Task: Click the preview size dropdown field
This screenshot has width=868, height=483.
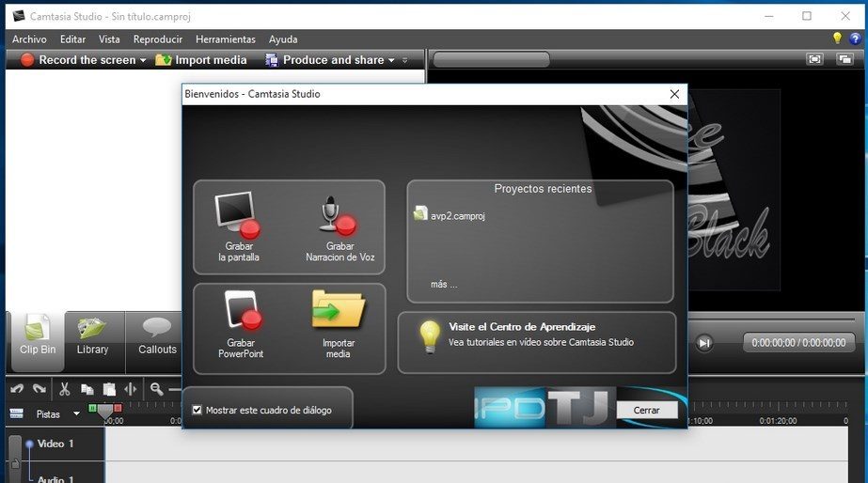Action: click(x=491, y=59)
